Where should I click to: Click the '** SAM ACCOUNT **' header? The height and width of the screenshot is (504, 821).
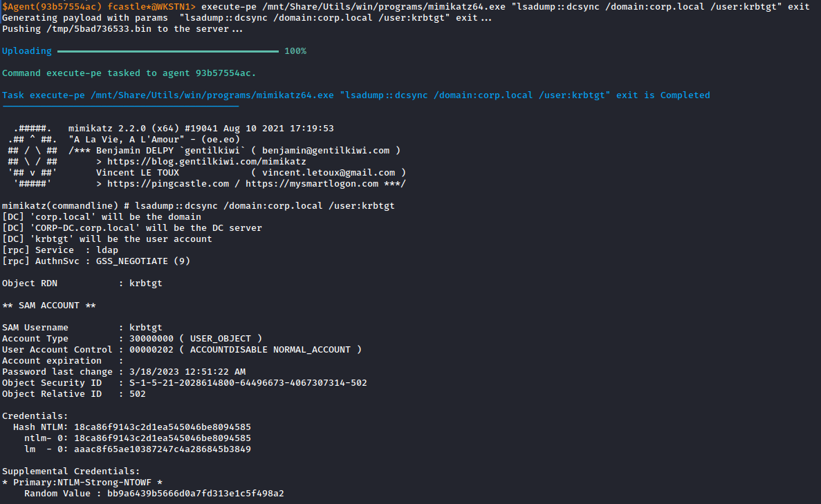(48, 306)
